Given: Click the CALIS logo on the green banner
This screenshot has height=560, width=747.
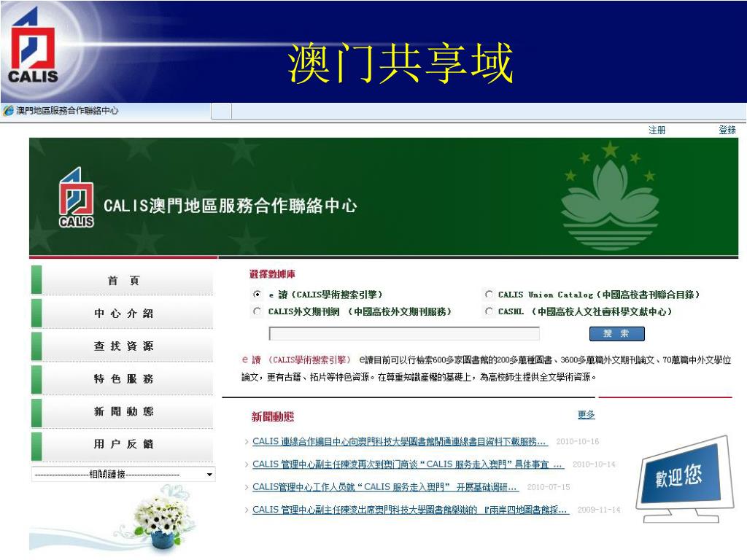Looking at the screenshot, I should [x=76, y=197].
